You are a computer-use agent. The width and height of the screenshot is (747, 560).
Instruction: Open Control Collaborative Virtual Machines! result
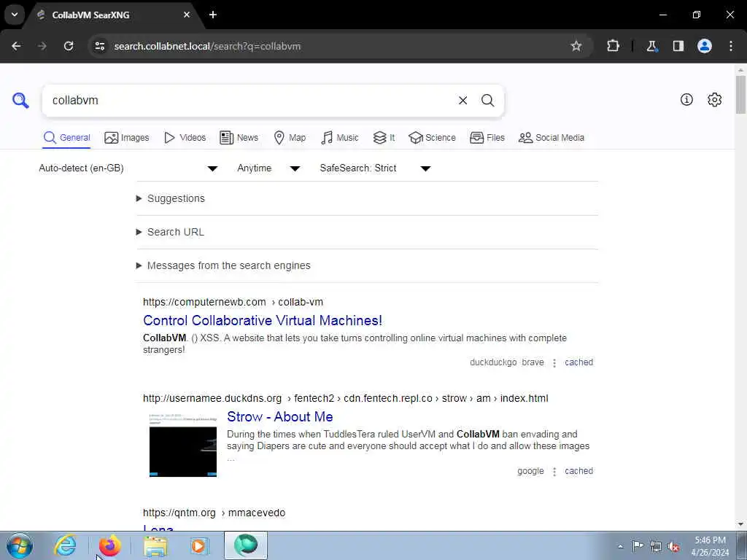[x=263, y=321]
